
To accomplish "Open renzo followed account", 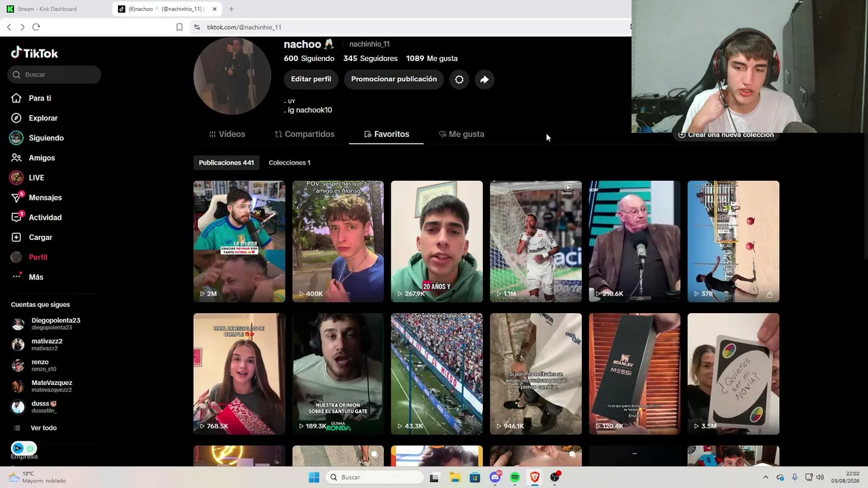I will [34, 365].
